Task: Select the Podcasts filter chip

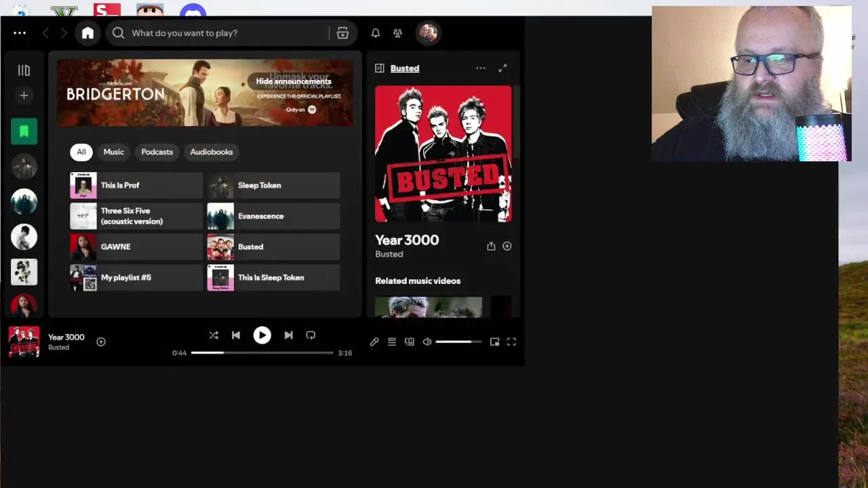Action: pyautogui.click(x=157, y=152)
